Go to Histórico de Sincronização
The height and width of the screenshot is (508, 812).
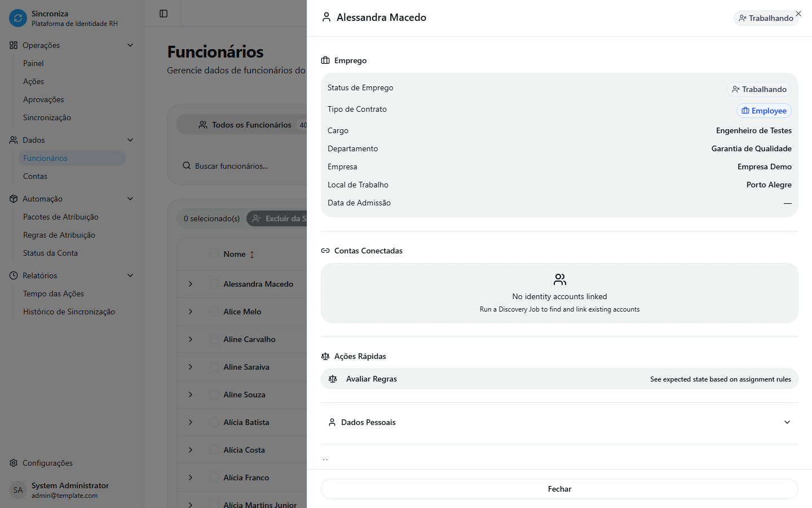69,312
